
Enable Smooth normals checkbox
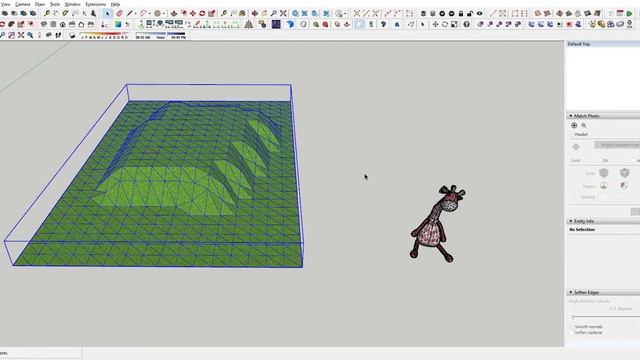coord(572,327)
